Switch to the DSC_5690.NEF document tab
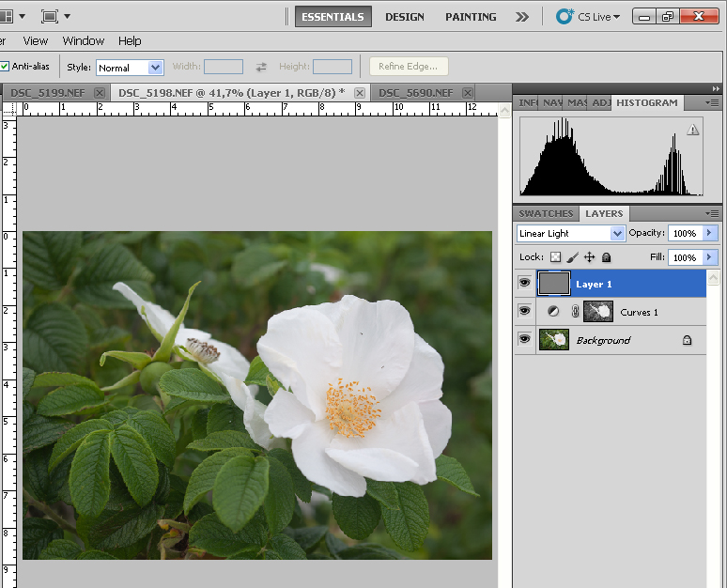The width and height of the screenshot is (727, 588). pyautogui.click(x=414, y=93)
